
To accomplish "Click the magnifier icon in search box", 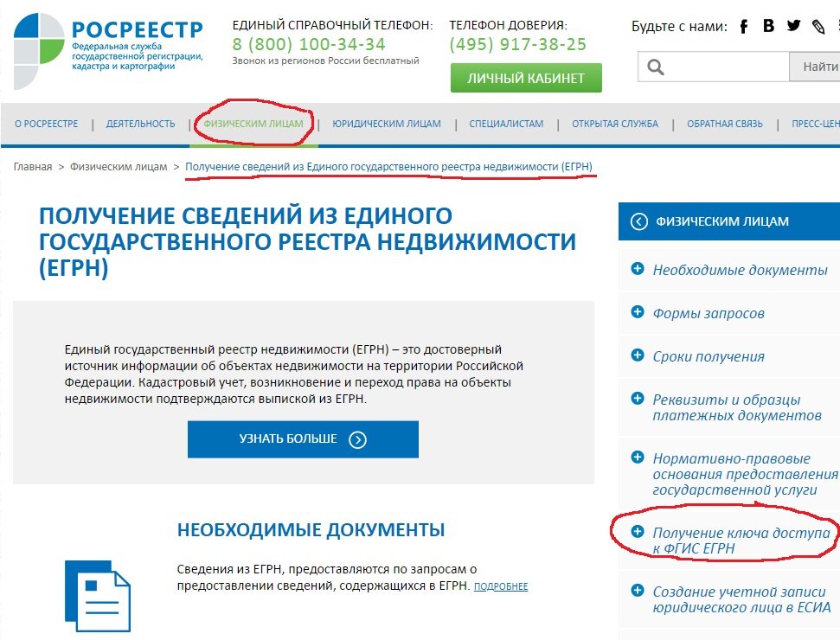I will tap(656, 67).
